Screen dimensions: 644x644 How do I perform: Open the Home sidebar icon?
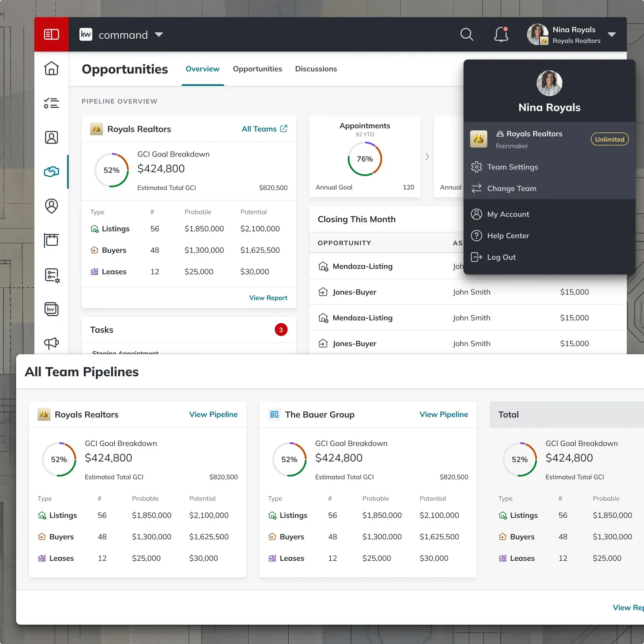(x=52, y=68)
